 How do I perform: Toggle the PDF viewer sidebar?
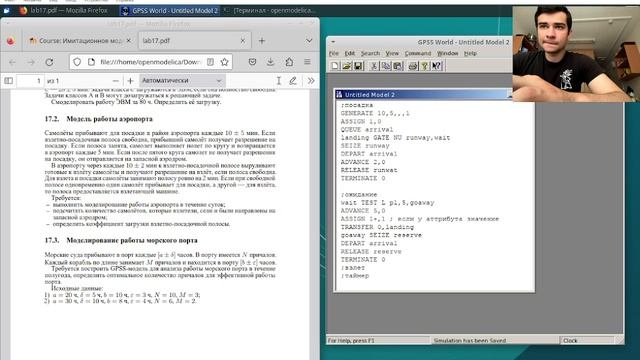pyautogui.click(x=9, y=81)
